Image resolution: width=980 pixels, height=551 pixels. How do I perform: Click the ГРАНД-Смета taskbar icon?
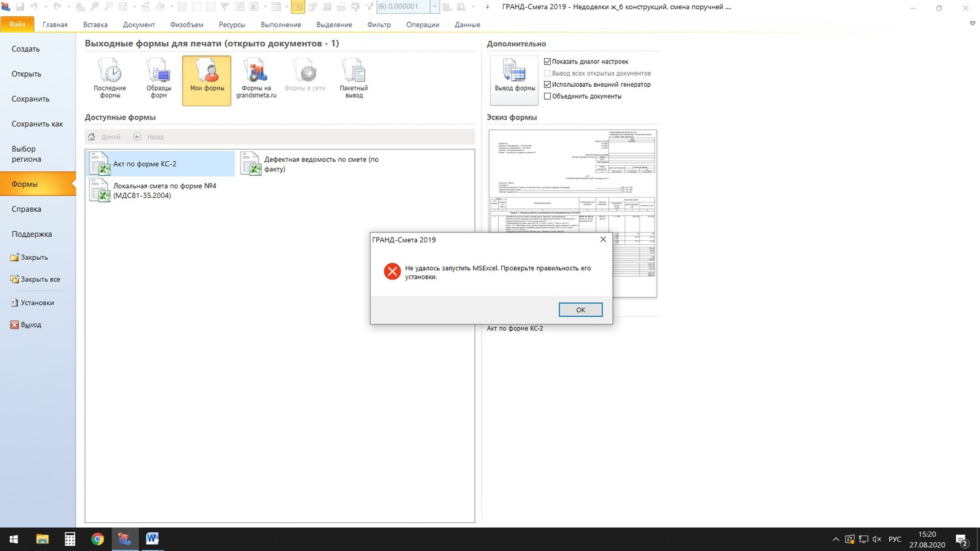tap(125, 539)
